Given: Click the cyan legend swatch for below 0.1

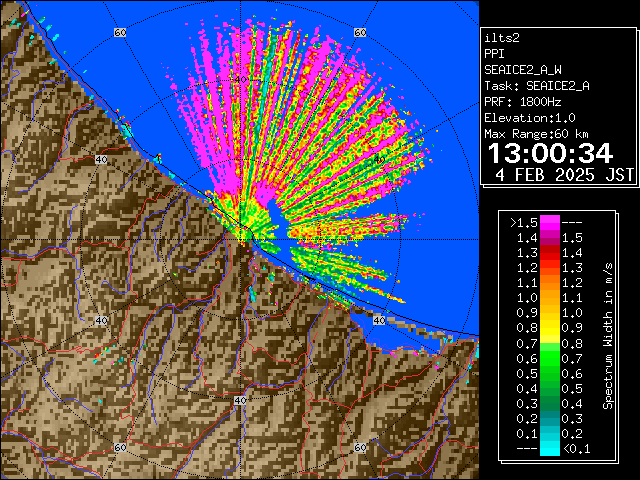Looking at the screenshot, I should point(549,449).
